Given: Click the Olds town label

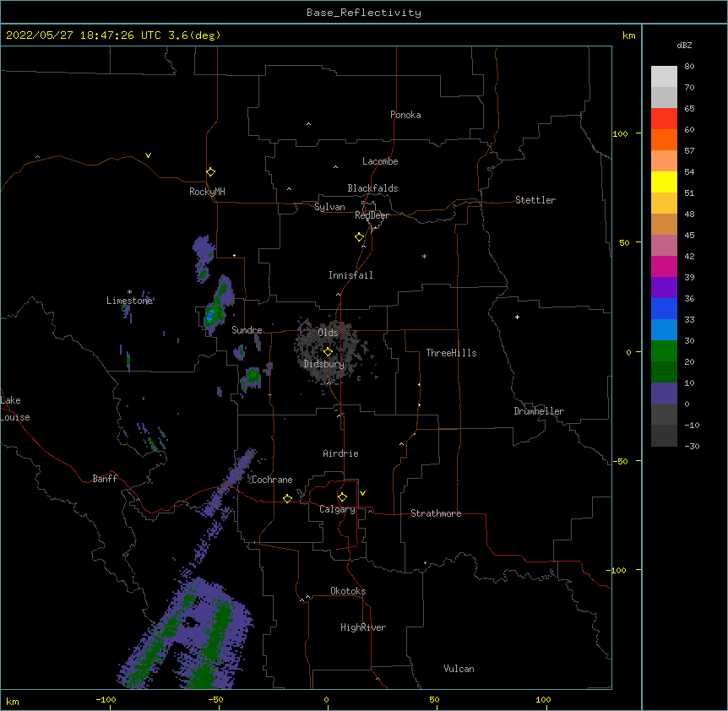Looking at the screenshot, I should point(328,333).
